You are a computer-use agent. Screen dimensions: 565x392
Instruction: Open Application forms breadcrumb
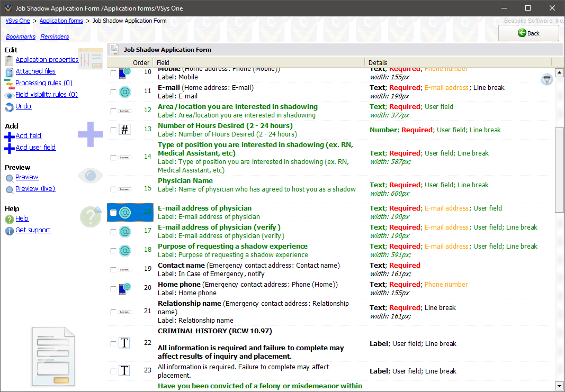pos(61,21)
